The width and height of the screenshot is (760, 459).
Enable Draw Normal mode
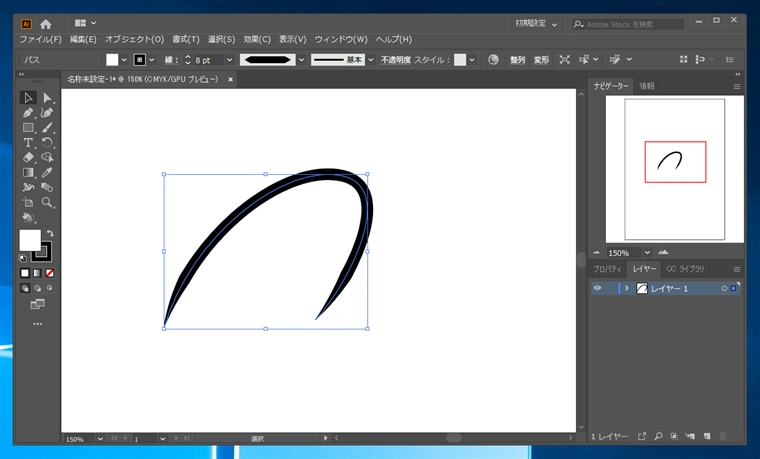pos(25,288)
